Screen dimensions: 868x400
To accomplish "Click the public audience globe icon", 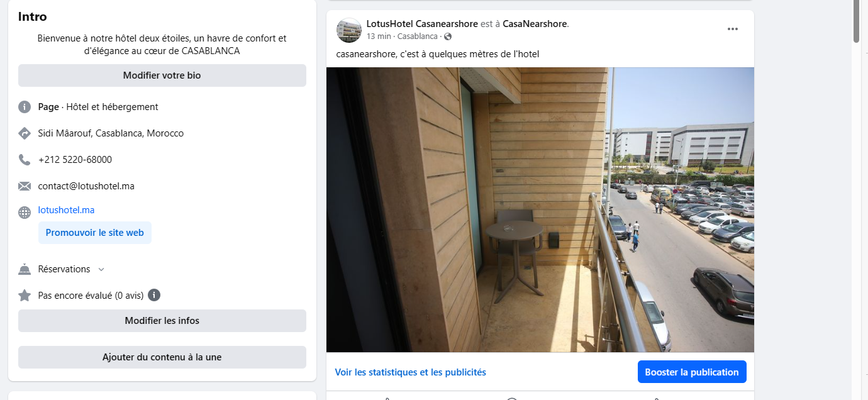I will (x=448, y=36).
